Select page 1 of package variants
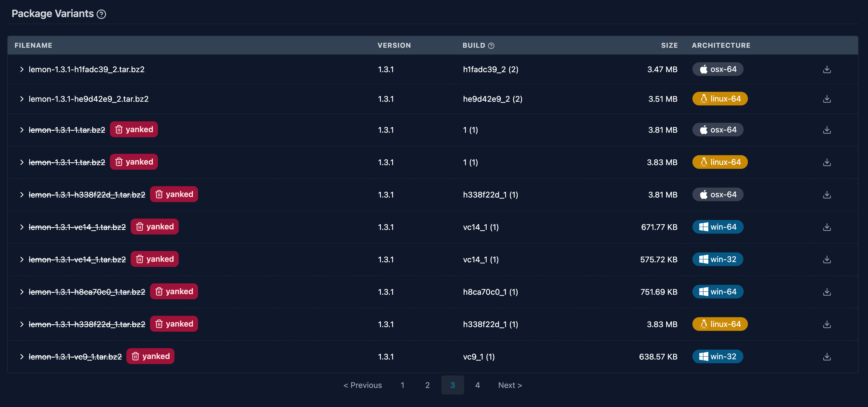The width and height of the screenshot is (868, 407). [x=402, y=384]
